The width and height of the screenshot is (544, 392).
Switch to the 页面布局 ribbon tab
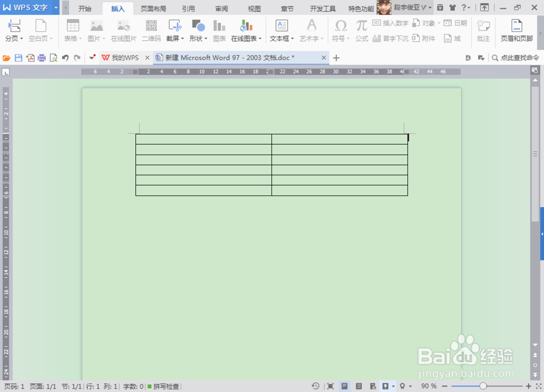(153, 9)
